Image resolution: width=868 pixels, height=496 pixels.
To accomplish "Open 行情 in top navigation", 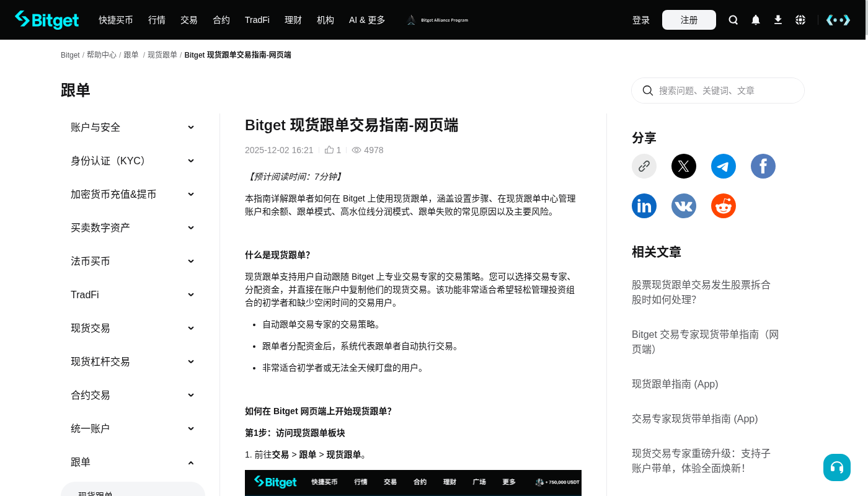I will (x=157, y=20).
